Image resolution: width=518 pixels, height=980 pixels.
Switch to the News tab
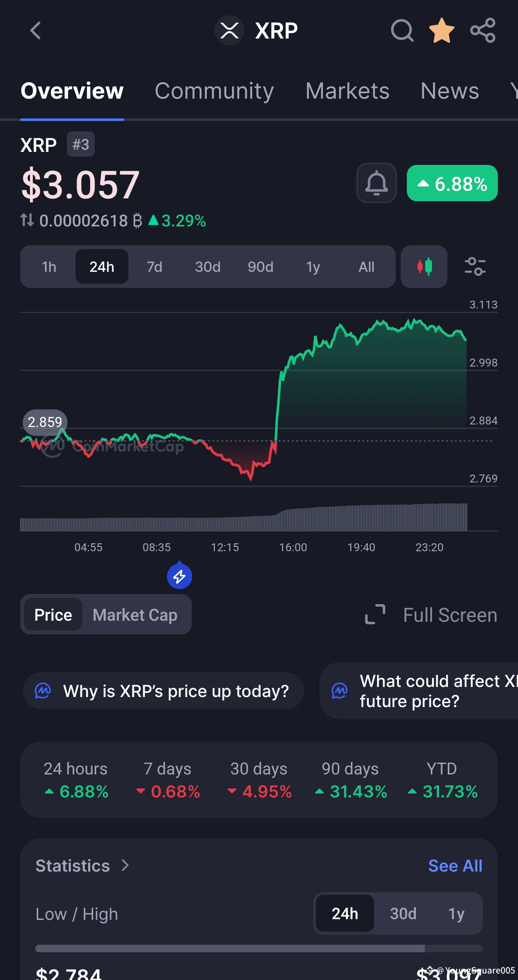[450, 91]
